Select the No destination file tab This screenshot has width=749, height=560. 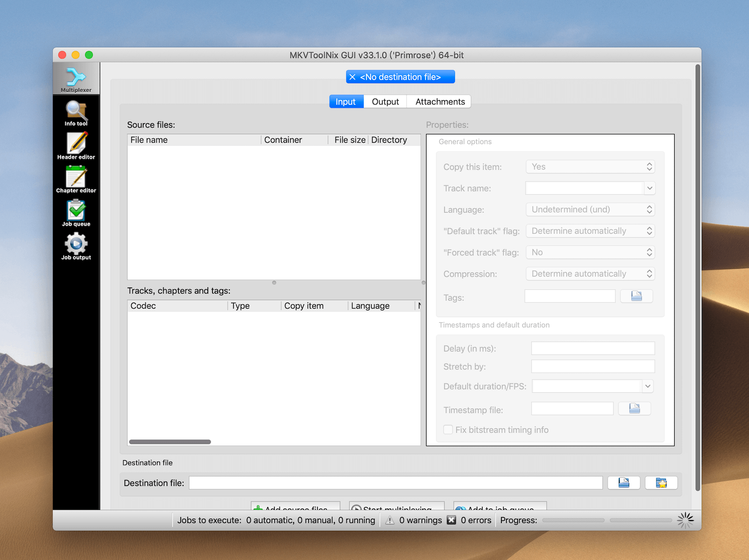tap(400, 77)
